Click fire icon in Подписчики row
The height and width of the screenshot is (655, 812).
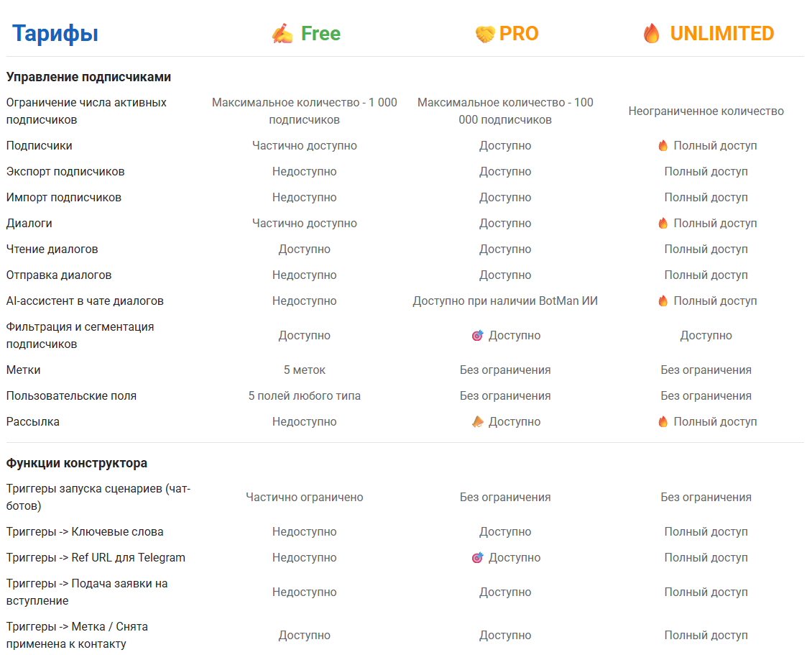(x=663, y=146)
